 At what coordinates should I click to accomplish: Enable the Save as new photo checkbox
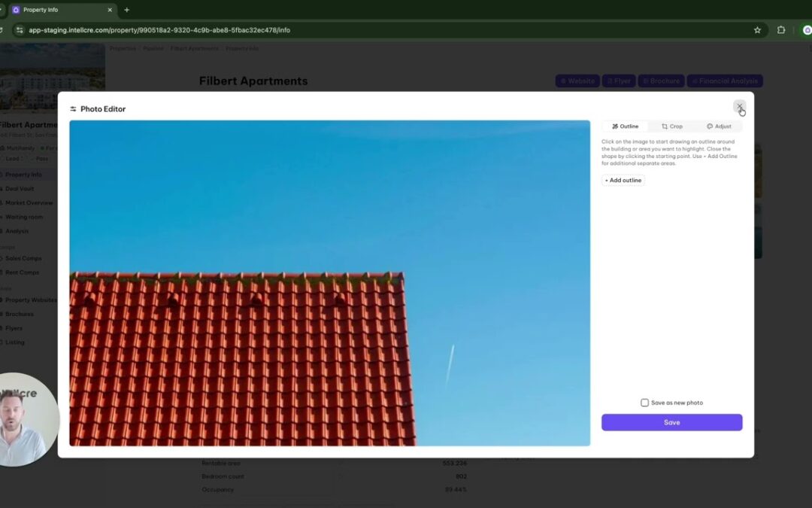645,403
